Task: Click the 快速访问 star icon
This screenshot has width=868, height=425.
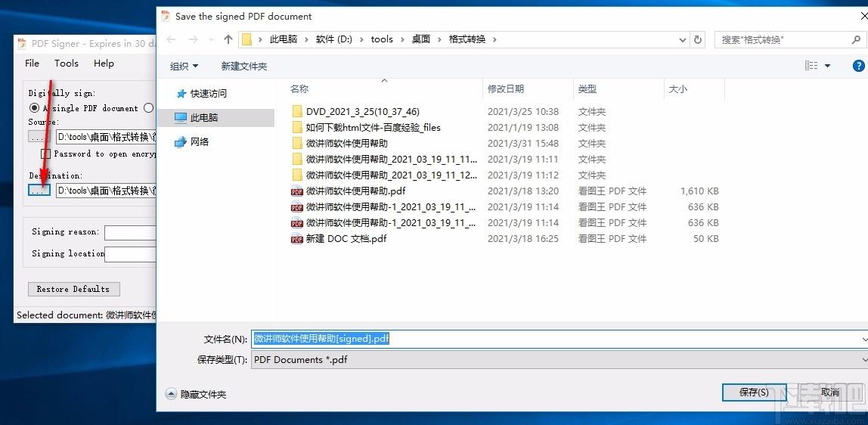Action: (x=181, y=94)
